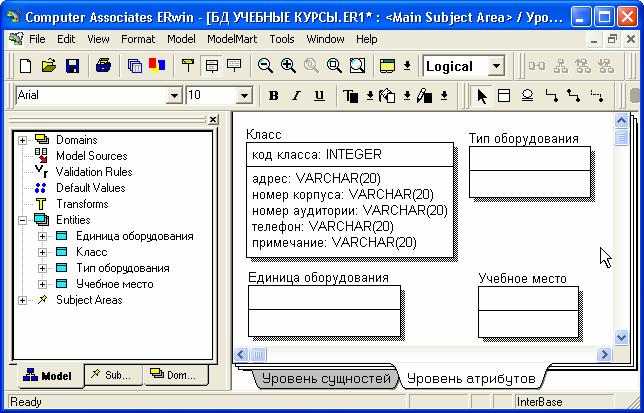Switch to Definition display level icon
Viewport: 644px width, 413px height.
[x=234, y=66]
